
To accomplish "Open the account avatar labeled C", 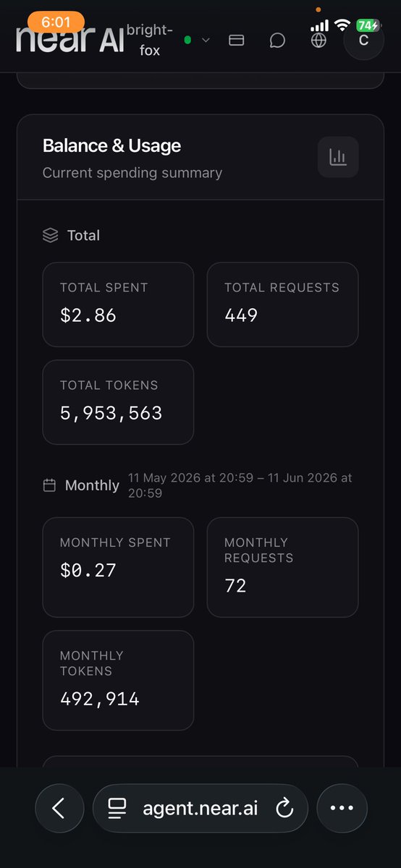I will [363, 41].
